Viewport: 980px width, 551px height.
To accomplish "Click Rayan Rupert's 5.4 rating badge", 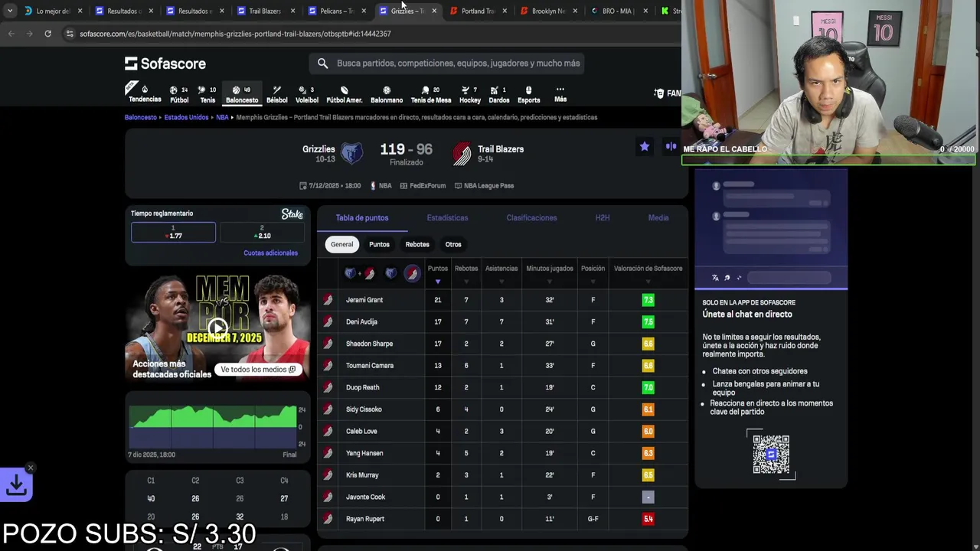I will 648,519.
